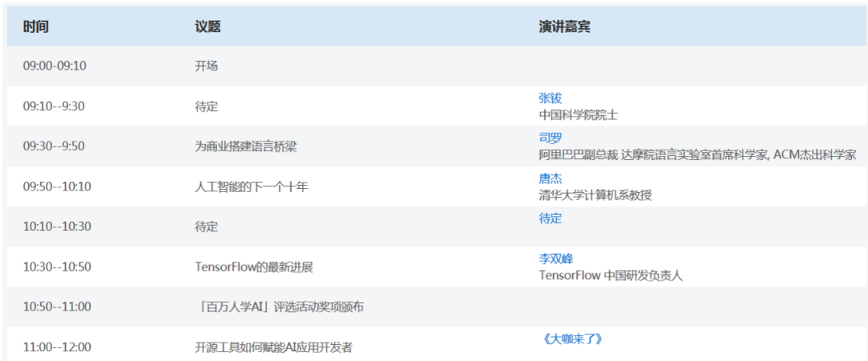Click the 演讲嘉宾 column header
Image resolution: width=868 pixels, height=361 pixels.
564,26
